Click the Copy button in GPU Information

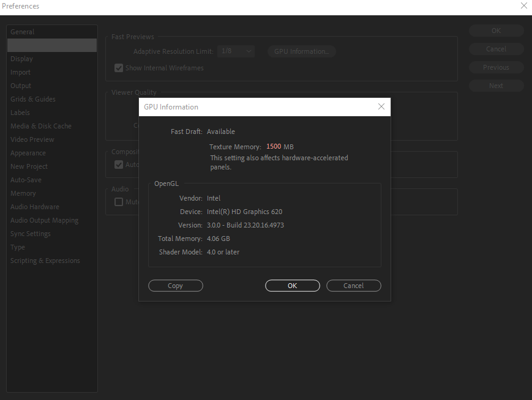click(175, 286)
